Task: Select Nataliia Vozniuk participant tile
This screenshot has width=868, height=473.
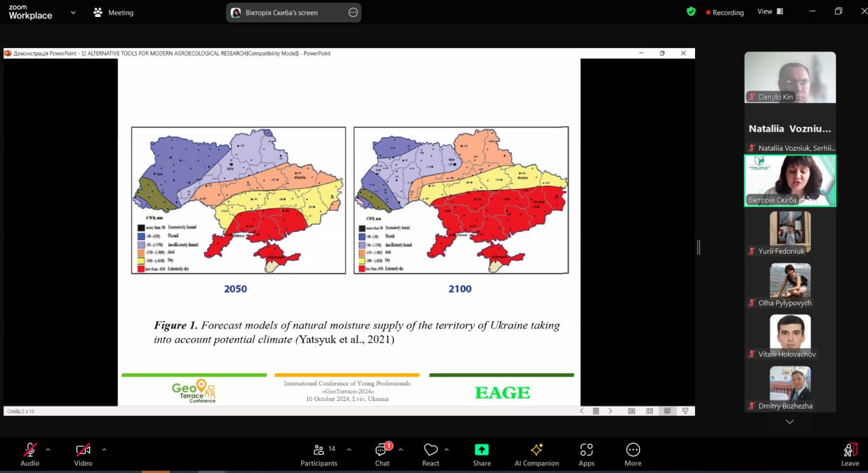Action: coord(790,129)
